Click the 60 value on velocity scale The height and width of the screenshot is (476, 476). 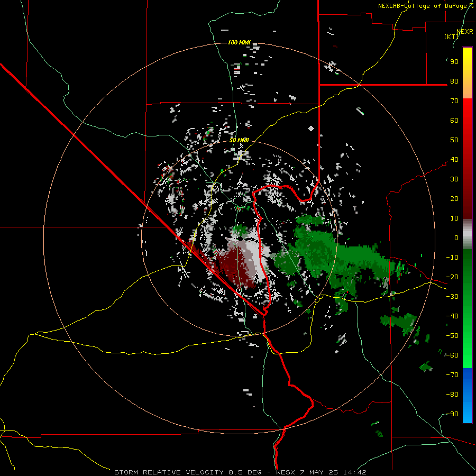(454, 120)
